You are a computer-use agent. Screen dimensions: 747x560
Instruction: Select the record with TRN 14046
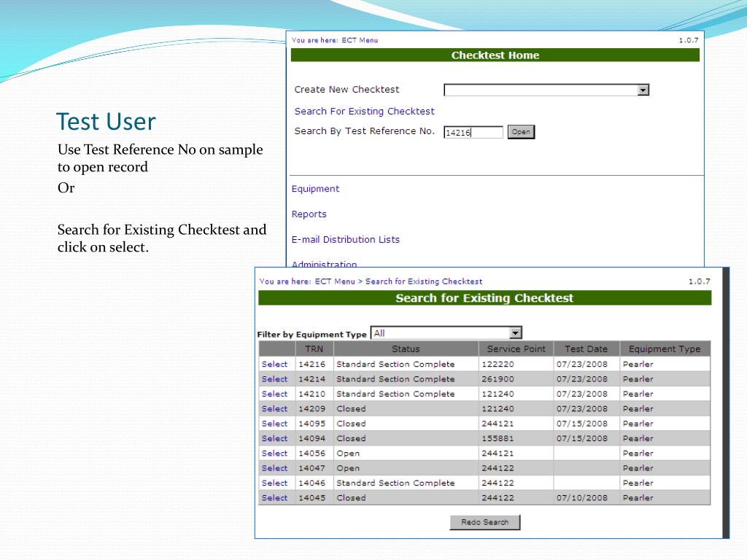[274, 483]
